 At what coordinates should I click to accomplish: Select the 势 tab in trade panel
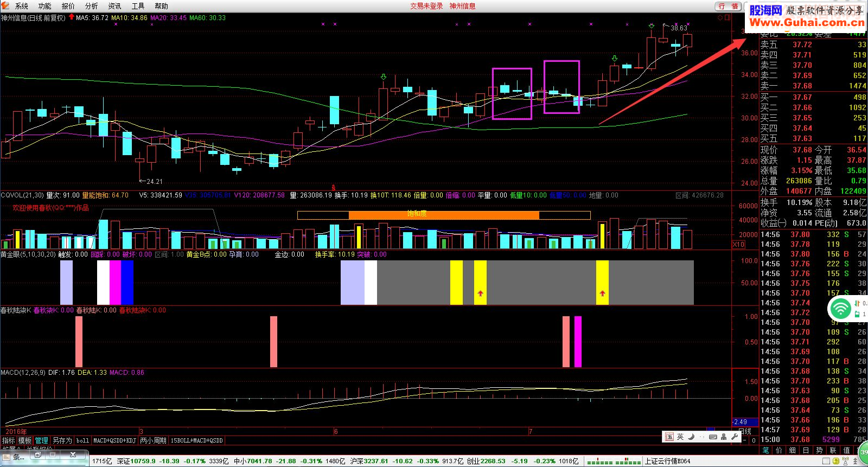(820, 450)
